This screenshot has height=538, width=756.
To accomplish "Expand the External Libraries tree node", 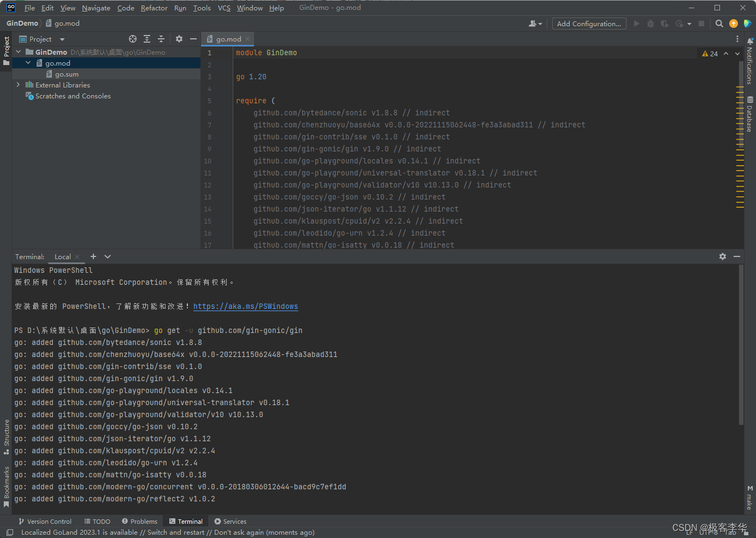I will click(18, 85).
